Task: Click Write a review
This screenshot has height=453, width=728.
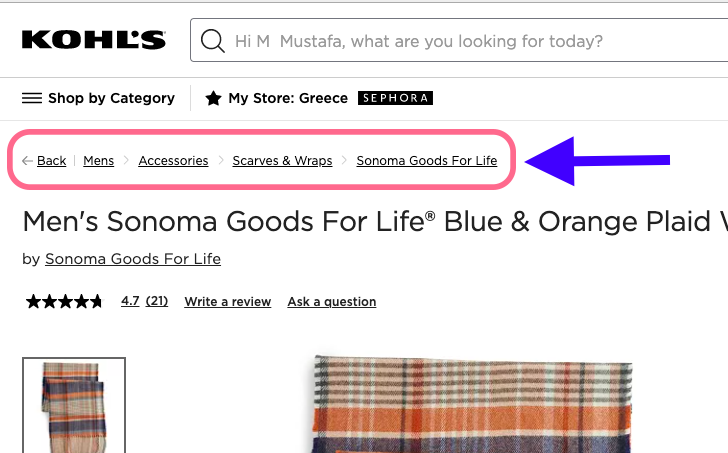Action: pyautogui.click(x=227, y=302)
